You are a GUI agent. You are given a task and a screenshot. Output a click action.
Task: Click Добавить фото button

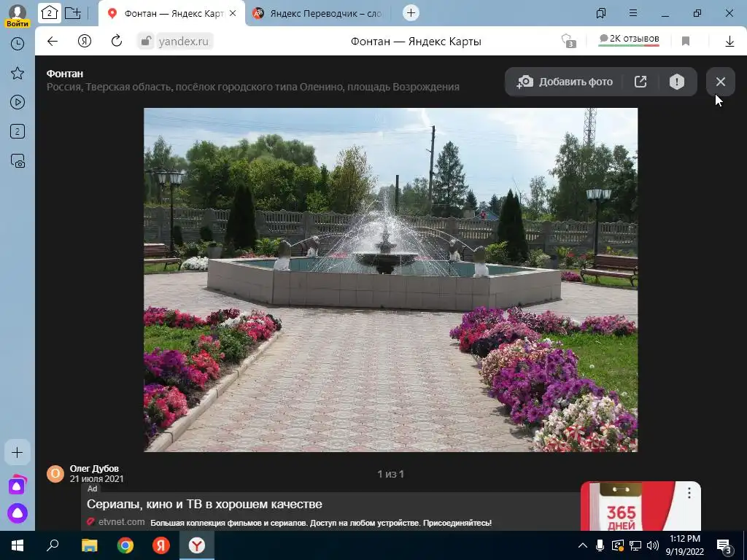pyautogui.click(x=565, y=82)
